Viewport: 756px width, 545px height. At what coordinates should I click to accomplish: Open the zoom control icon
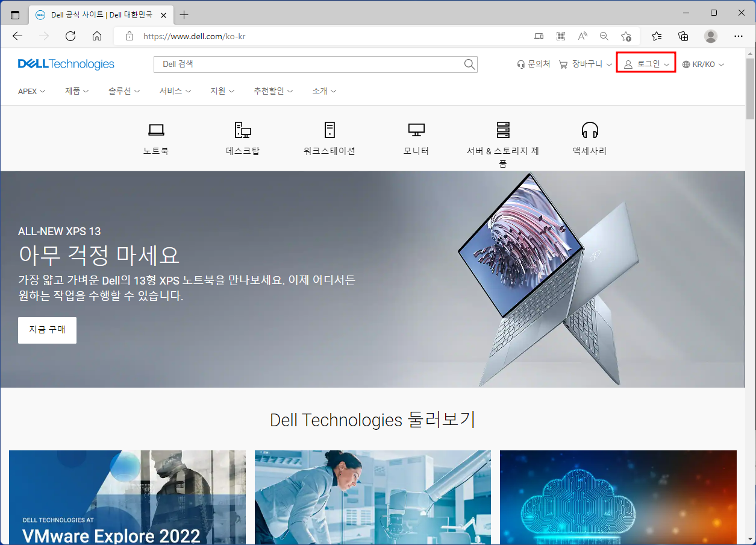(x=604, y=36)
